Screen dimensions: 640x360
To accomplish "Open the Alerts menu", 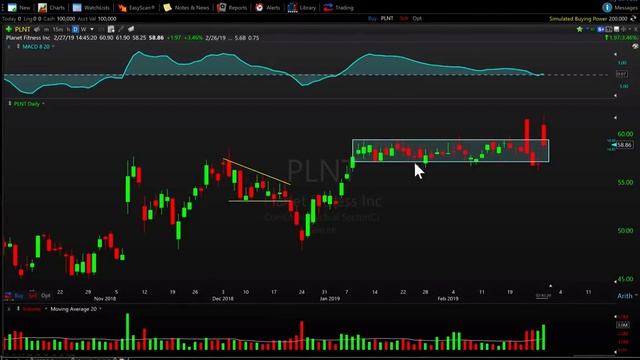I will point(268,8).
